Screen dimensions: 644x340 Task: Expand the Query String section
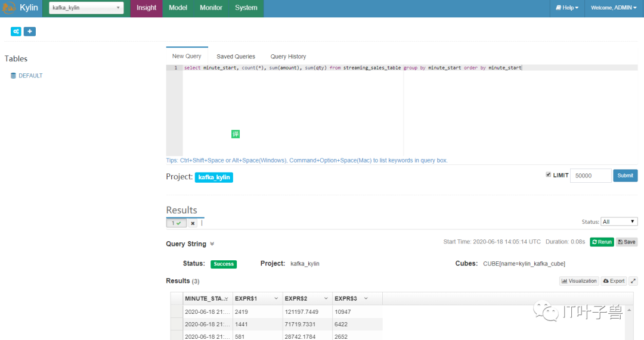[212, 244]
